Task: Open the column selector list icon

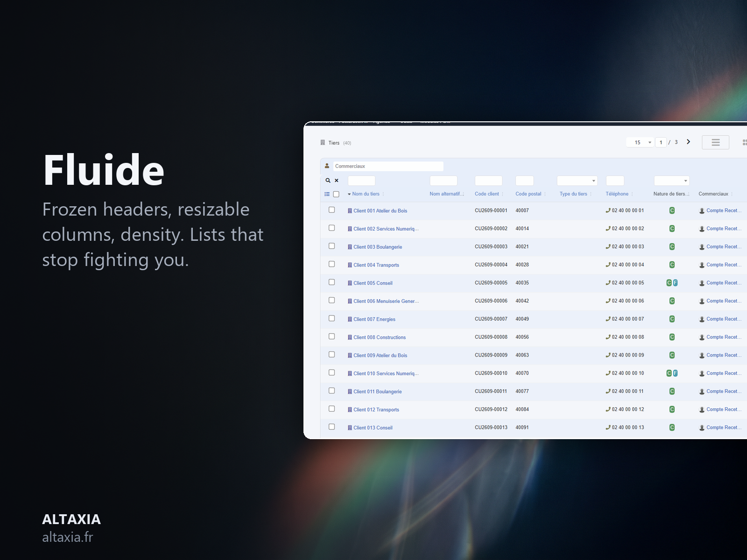Action: point(327,194)
